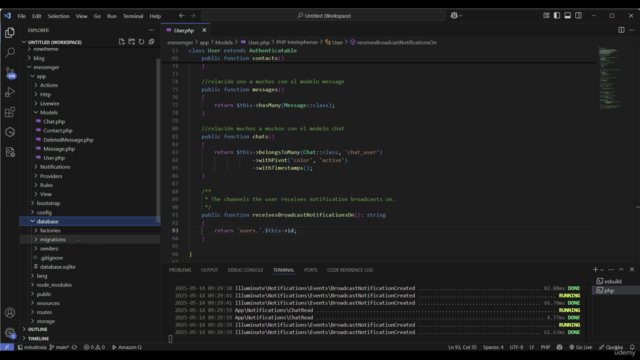This screenshot has width=640, height=360.
Task: Switch to the OUTPUT tab
Action: click(209, 270)
